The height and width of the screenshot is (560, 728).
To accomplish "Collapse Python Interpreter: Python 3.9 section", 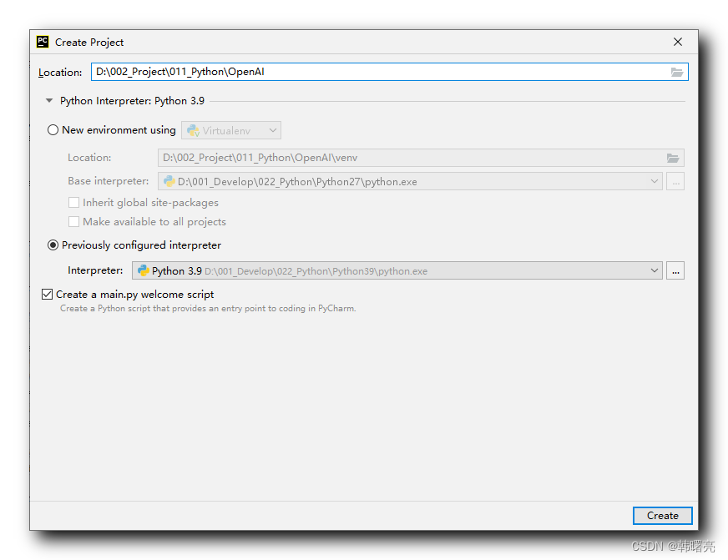I will click(x=49, y=101).
